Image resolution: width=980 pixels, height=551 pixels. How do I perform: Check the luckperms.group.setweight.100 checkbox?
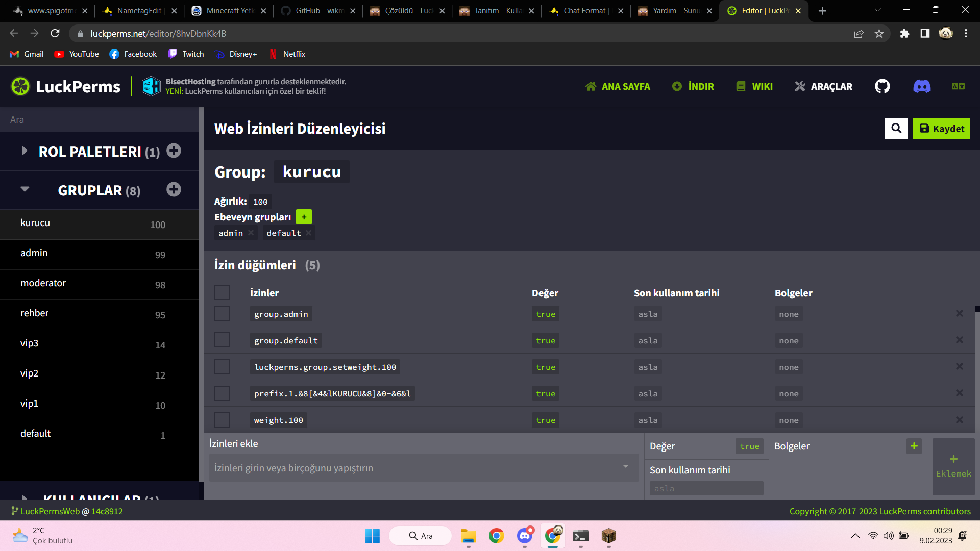pos(222,366)
